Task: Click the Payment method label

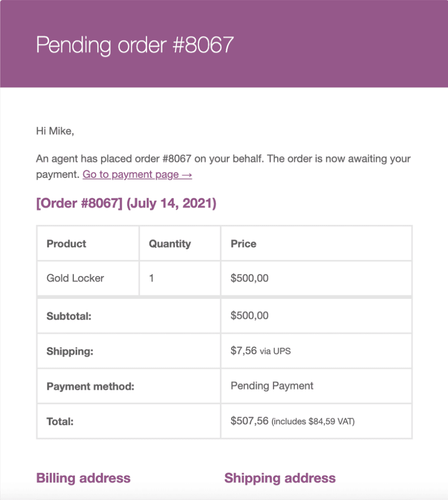Action: [x=90, y=387]
